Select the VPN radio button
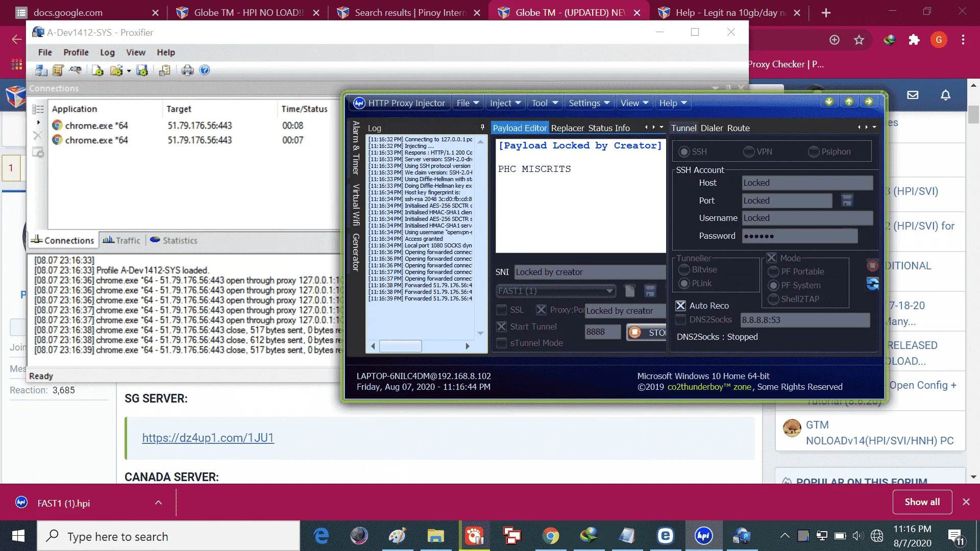The image size is (980, 551). pos(749,152)
